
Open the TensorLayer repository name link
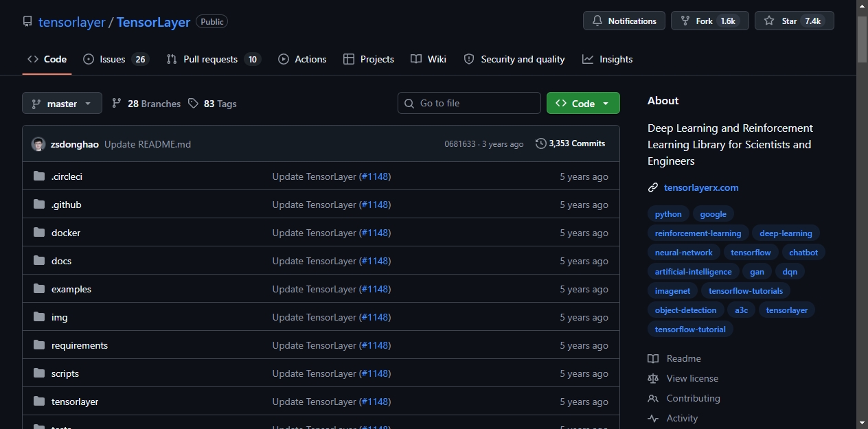click(153, 22)
